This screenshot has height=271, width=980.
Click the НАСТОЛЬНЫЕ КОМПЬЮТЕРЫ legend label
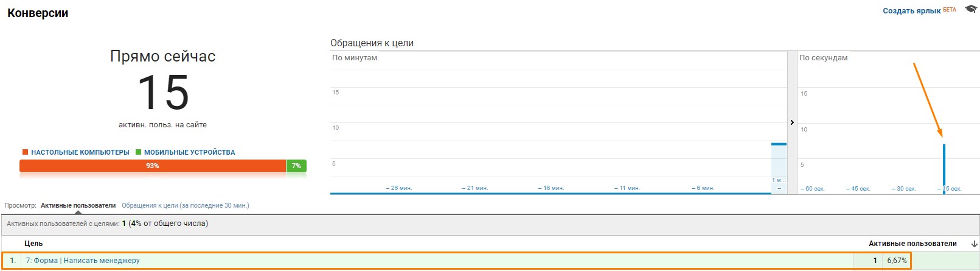[x=80, y=152]
